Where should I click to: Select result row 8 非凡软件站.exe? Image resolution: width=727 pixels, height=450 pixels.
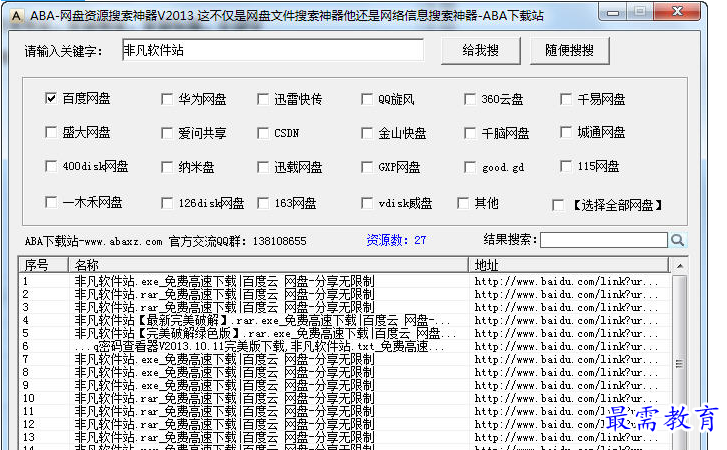(344, 372)
